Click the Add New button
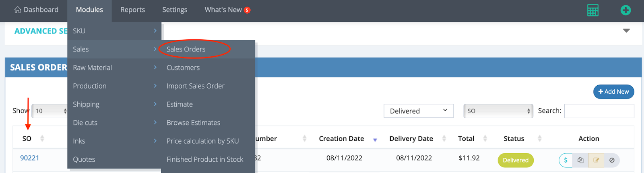The height and width of the screenshot is (173, 644). coord(613,92)
